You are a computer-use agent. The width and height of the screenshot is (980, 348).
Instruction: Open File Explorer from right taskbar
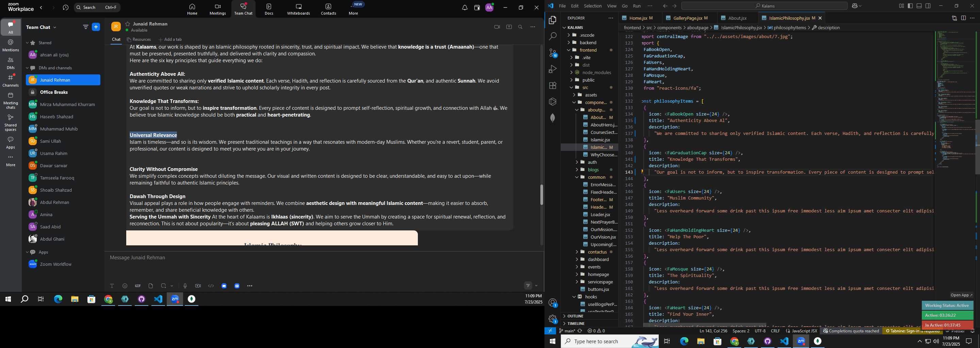tap(701, 341)
